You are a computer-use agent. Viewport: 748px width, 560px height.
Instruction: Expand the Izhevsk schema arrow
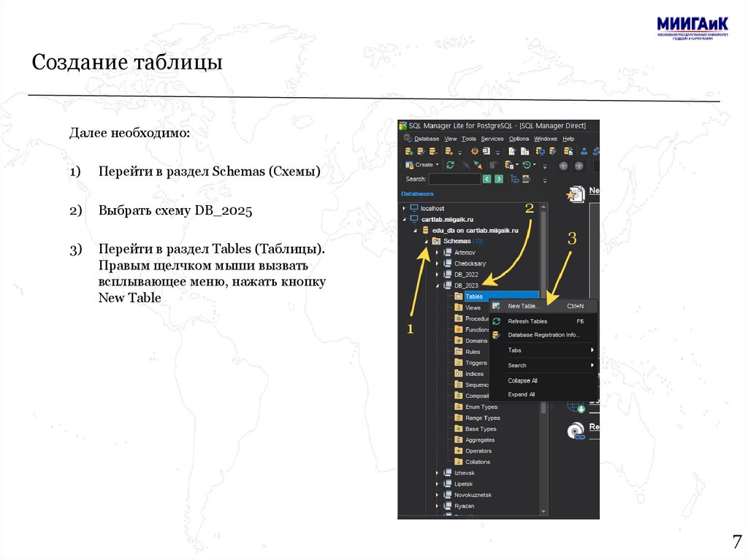(437, 472)
